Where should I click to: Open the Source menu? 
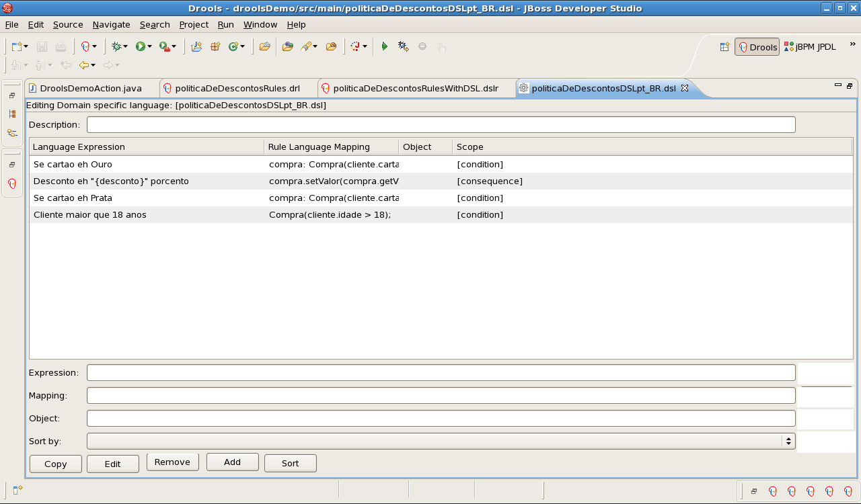[x=68, y=24]
